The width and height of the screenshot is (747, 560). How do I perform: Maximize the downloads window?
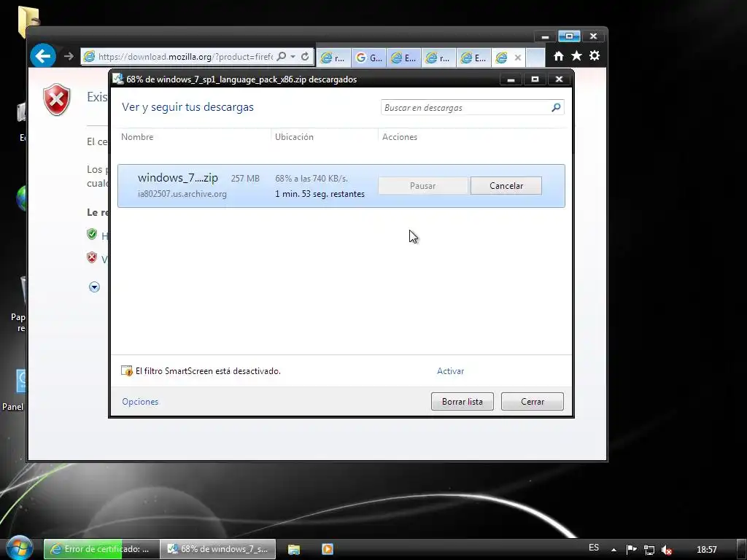click(535, 79)
